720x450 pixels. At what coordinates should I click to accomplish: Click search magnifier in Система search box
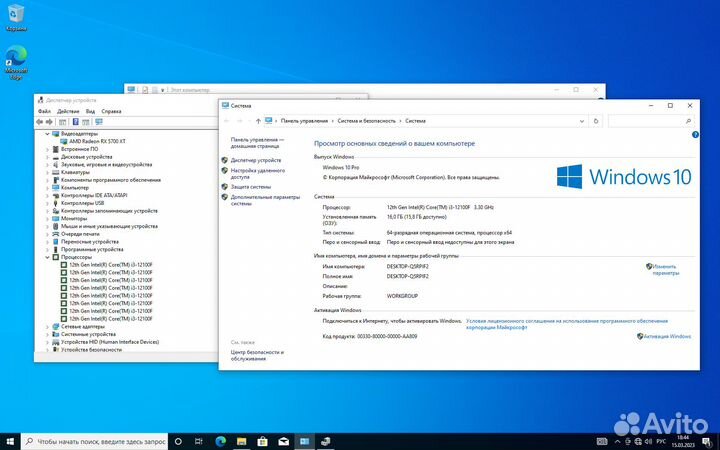tap(688, 121)
